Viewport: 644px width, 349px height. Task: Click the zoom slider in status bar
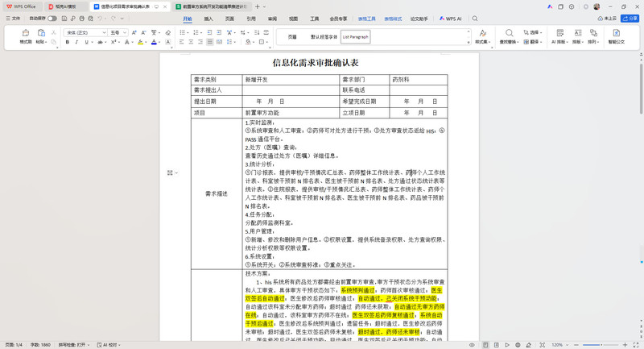pyautogui.click(x=601, y=345)
